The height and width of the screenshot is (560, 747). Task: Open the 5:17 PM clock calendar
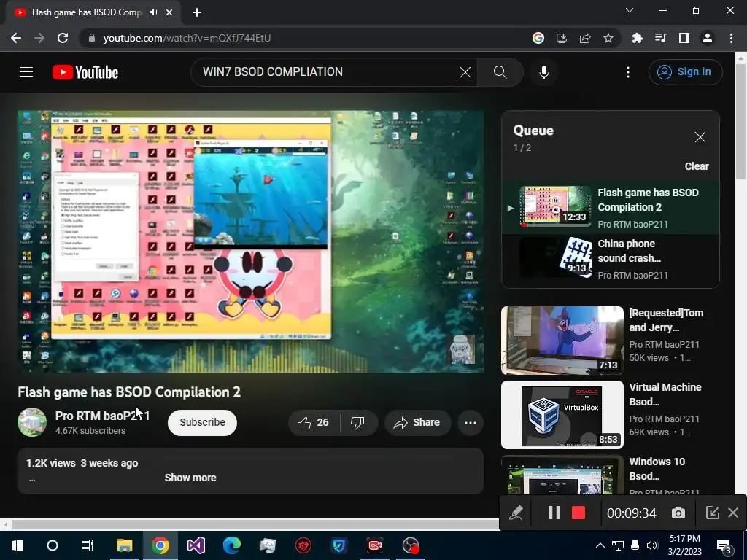tap(684, 545)
